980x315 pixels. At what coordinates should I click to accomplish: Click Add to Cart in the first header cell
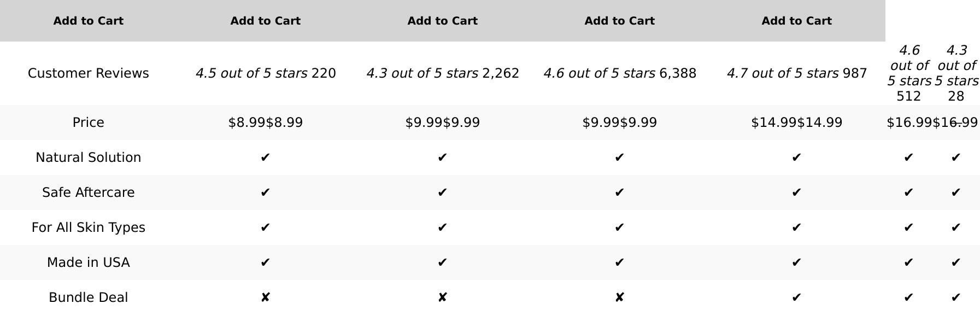point(88,21)
